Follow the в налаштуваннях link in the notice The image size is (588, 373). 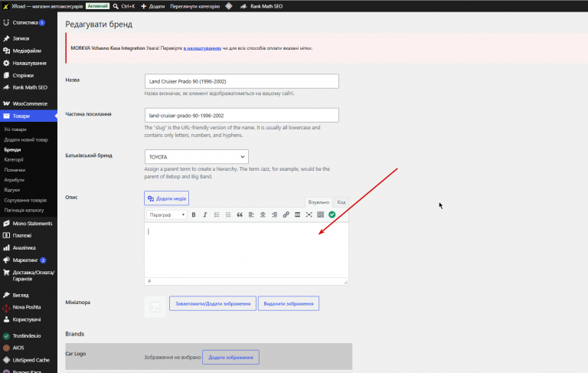202,48
